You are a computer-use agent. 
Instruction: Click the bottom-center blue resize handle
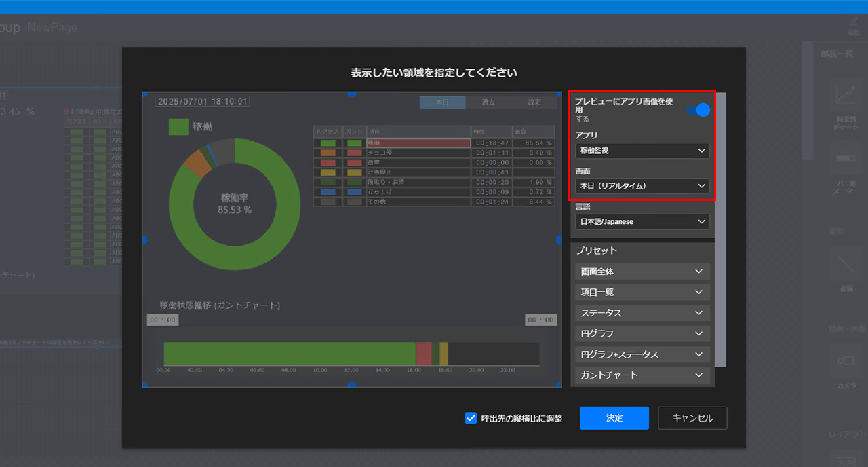click(351, 386)
